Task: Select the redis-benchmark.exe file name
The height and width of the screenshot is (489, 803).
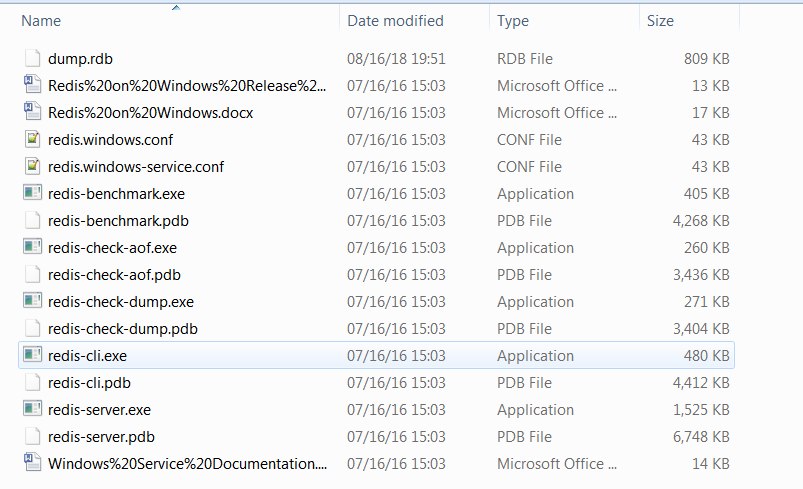Action: click(116, 194)
